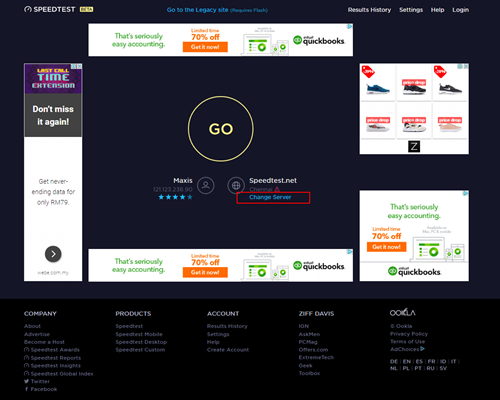Switch language to FR in the footer
The width and height of the screenshot is (500, 400).
pyautogui.click(x=431, y=361)
